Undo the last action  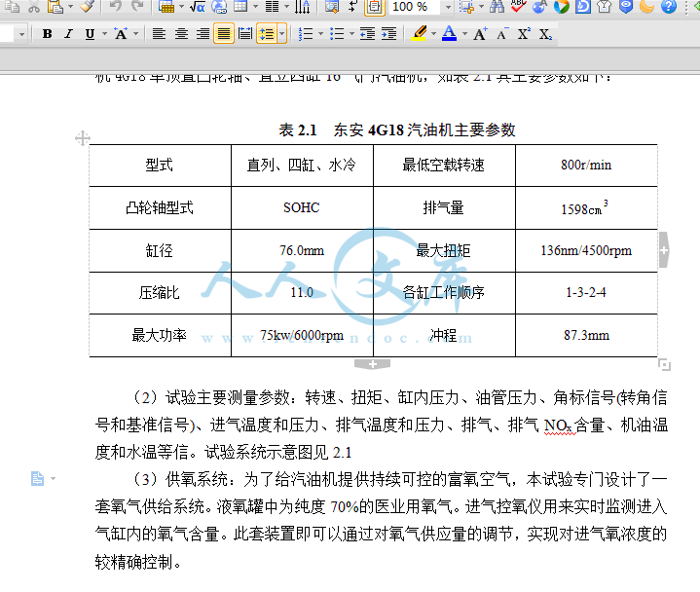coord(116,6)
